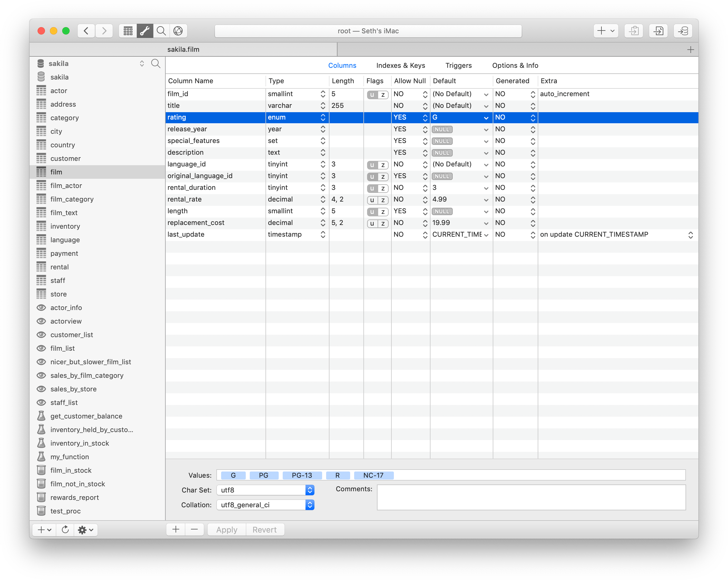This screenshot has height=580, width=728.
Task: Open Allow Null dropdown for rating row
Action: point(425,117)
